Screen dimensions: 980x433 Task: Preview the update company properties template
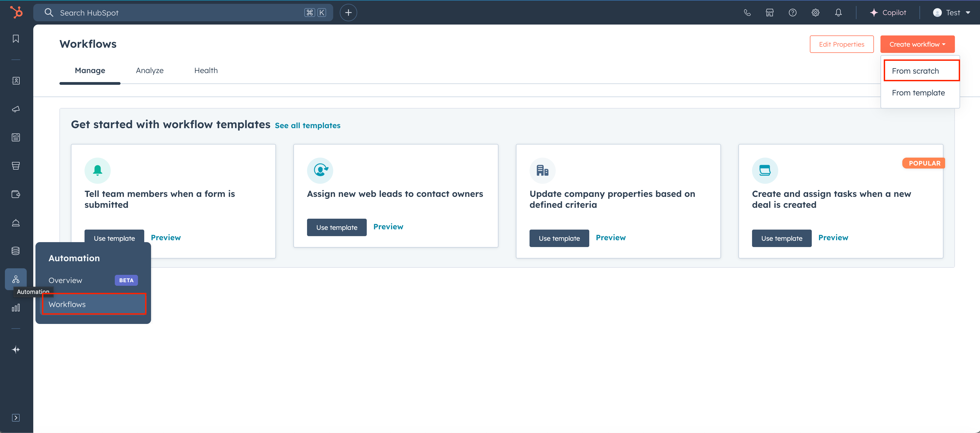611,238
